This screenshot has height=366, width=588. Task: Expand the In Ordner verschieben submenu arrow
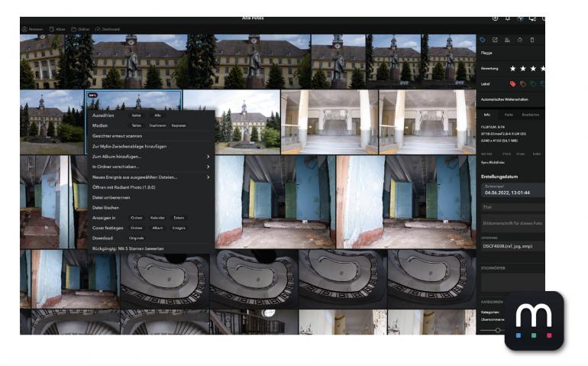click(208, 167)
